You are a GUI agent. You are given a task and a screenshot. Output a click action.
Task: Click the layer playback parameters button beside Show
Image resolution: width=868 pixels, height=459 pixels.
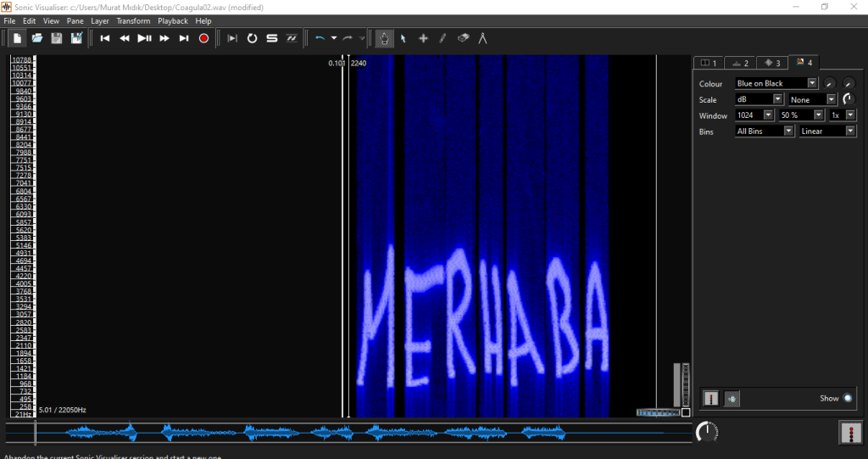tap(732, 398)
